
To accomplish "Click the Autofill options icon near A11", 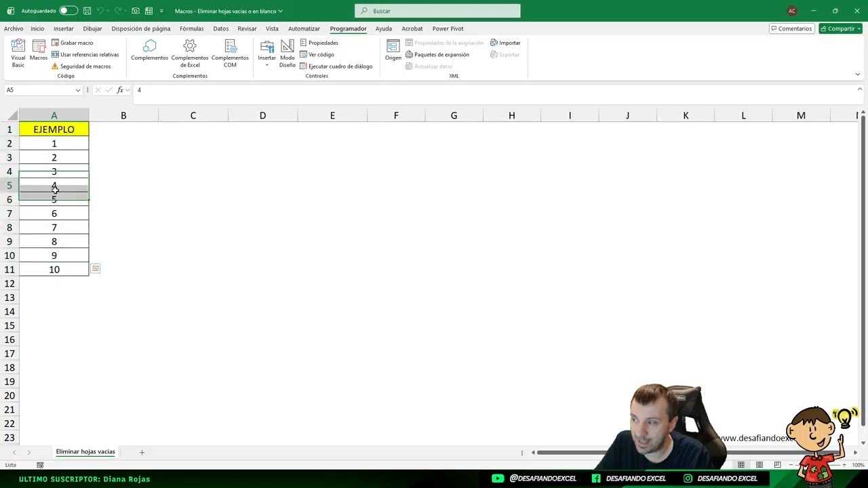I will pos(96,269).
